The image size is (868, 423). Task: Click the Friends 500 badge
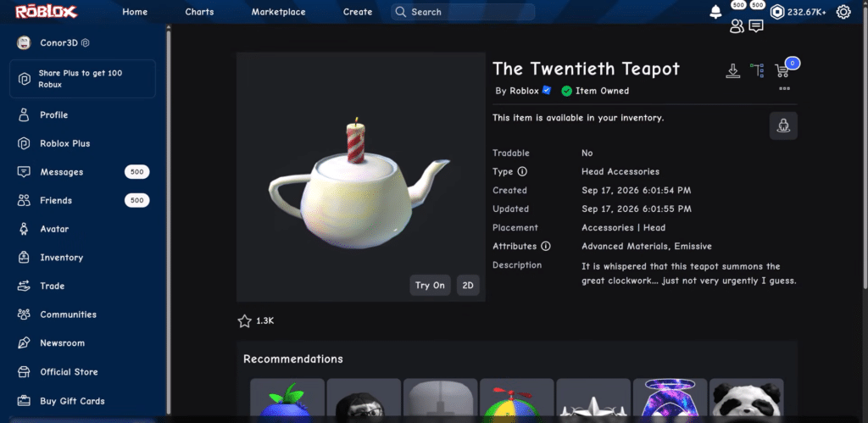tap(136, 200)
